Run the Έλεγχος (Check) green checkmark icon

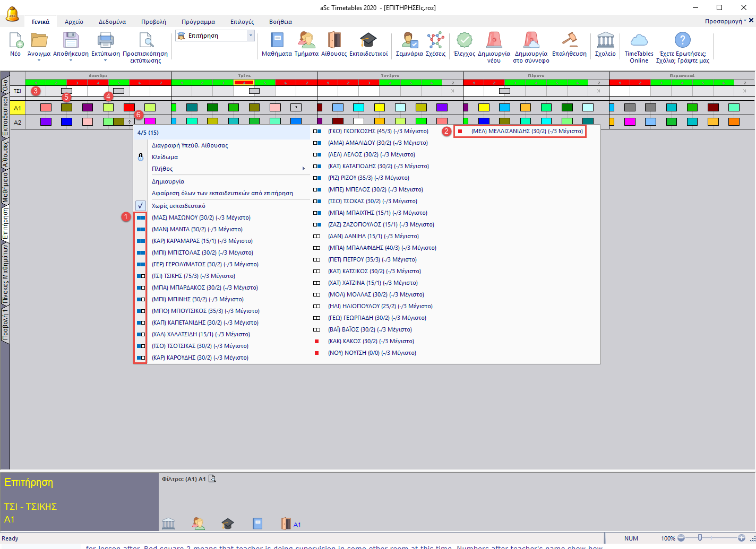[465, 41]
